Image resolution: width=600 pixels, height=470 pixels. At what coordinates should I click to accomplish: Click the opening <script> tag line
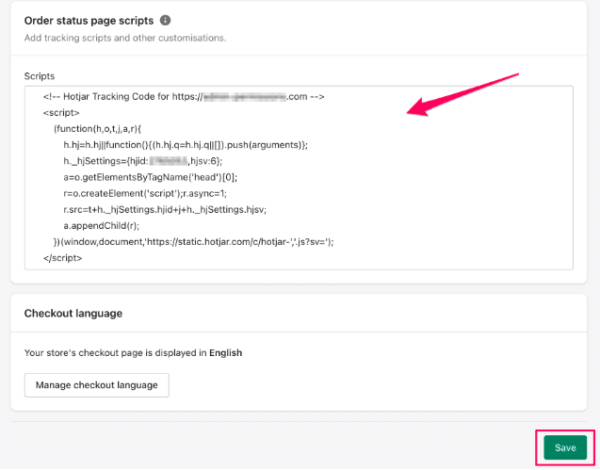(x=61, y=113)
